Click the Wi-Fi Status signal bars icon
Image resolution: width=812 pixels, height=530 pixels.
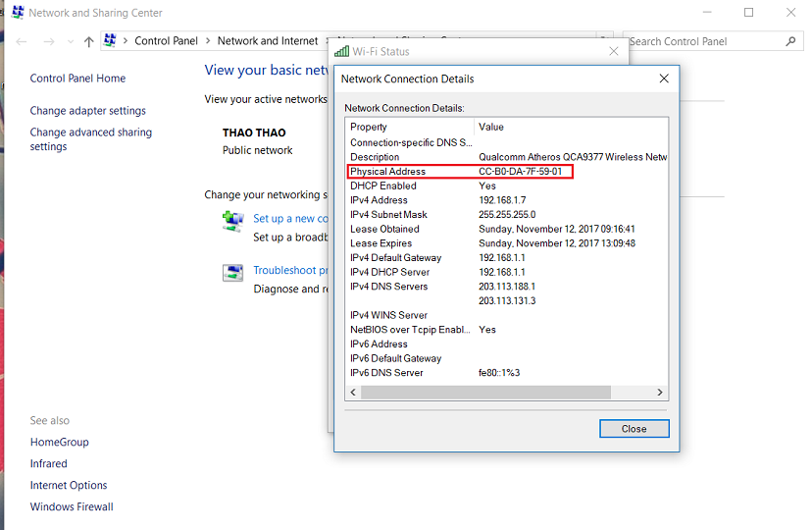[341, 51]
